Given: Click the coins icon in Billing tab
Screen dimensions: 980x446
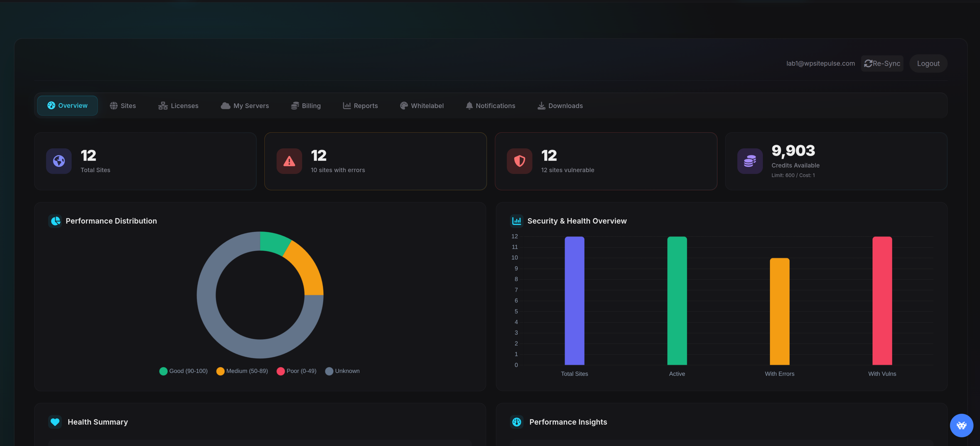Looking at the screenshot, I should click(295, 106).
